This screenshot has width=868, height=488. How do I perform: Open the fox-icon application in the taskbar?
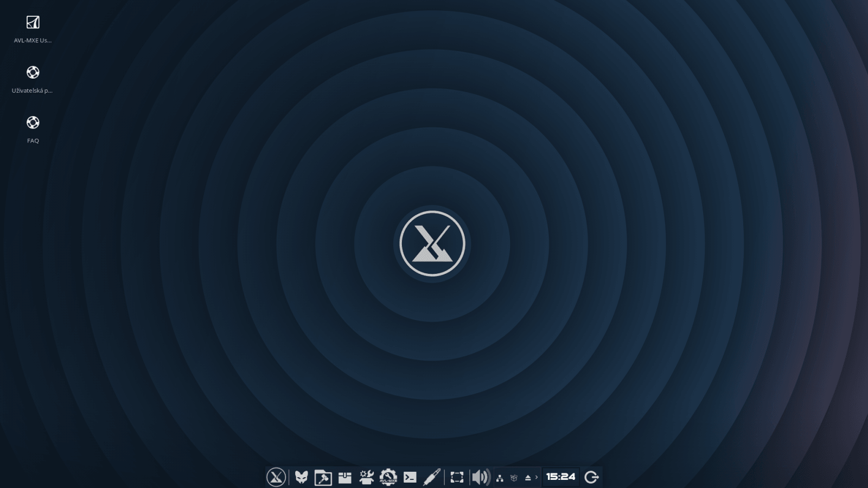click(x=303, y=477)
